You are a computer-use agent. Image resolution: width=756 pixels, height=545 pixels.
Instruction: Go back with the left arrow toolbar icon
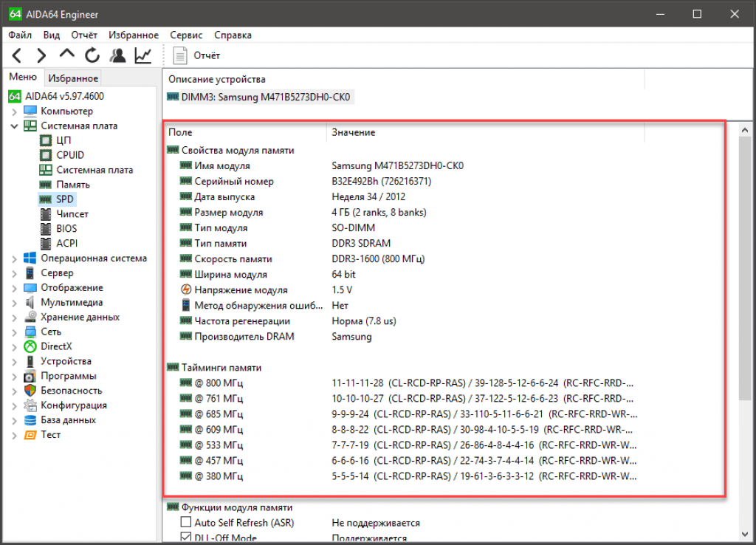pyautogui.click(x=17, y=56)
